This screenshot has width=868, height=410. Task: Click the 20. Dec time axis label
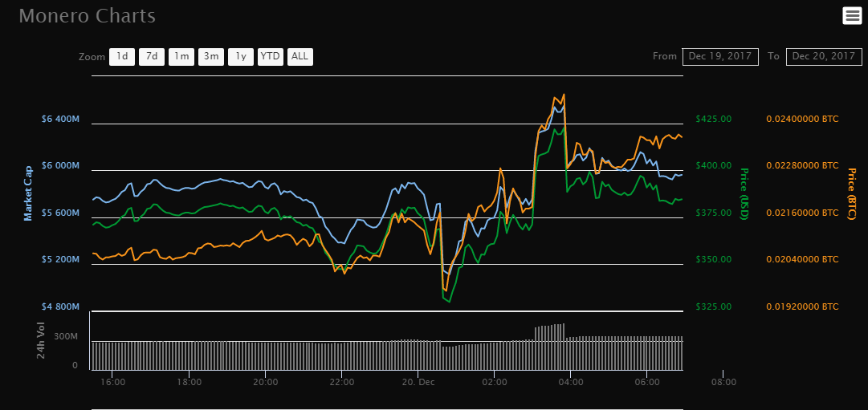[x=418, y=383]
